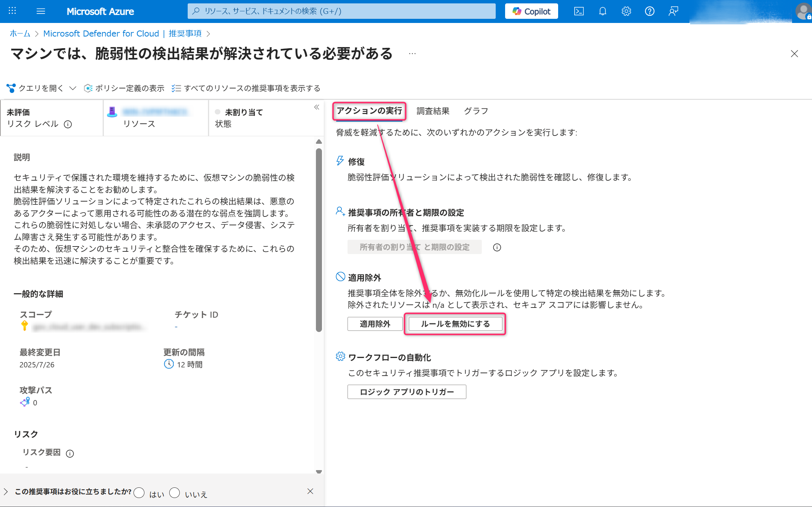812x507 pixels.
Task: Open portal settings gear
Action: tap(626, 11)
